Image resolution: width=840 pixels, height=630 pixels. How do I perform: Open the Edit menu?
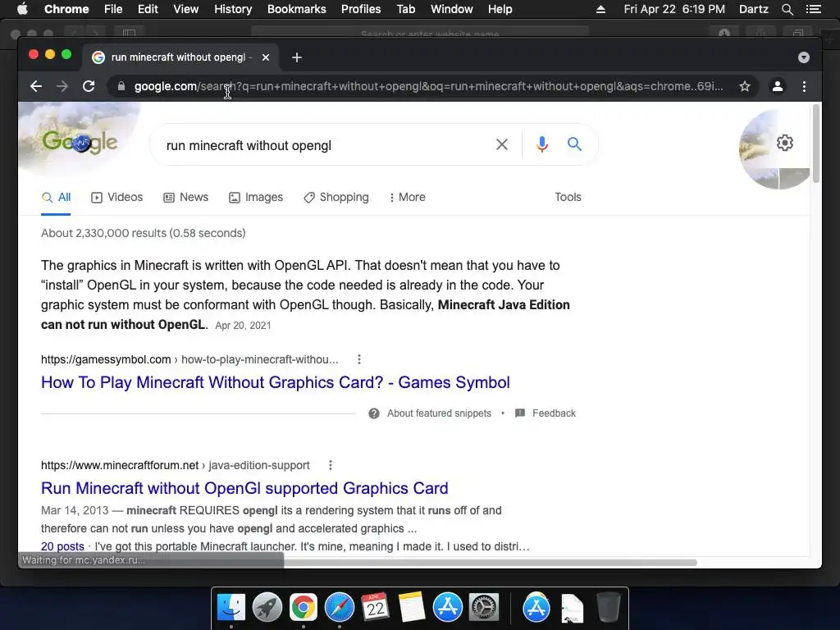coord(148,9)
